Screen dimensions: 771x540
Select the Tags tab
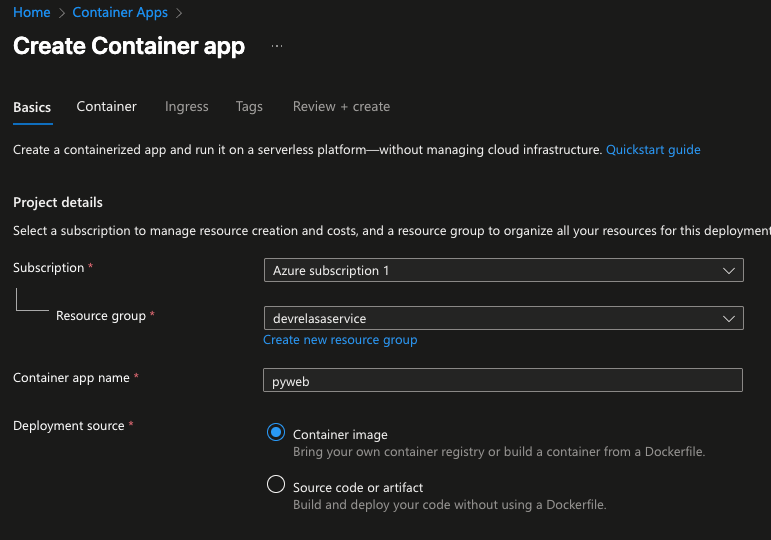(x=249, y=106)
